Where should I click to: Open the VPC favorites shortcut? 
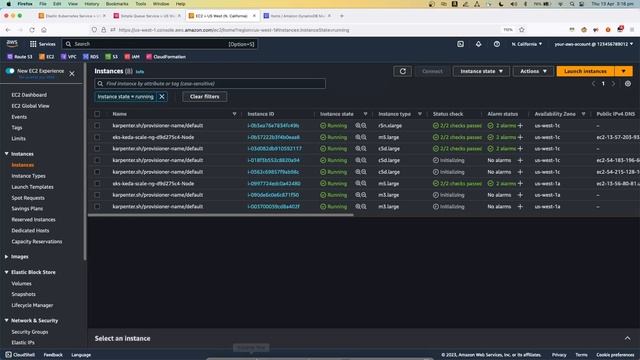69,57
